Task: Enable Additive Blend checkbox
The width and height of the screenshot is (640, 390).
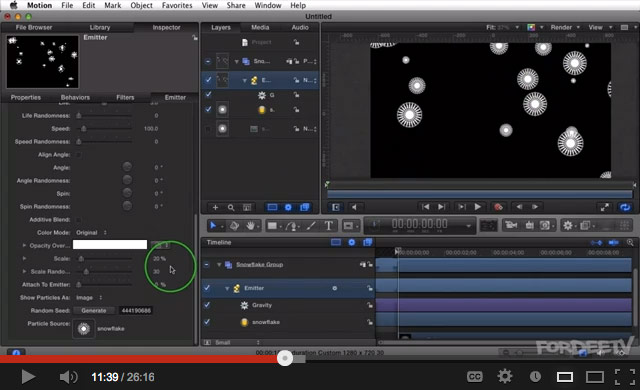Action: [78, 219]
